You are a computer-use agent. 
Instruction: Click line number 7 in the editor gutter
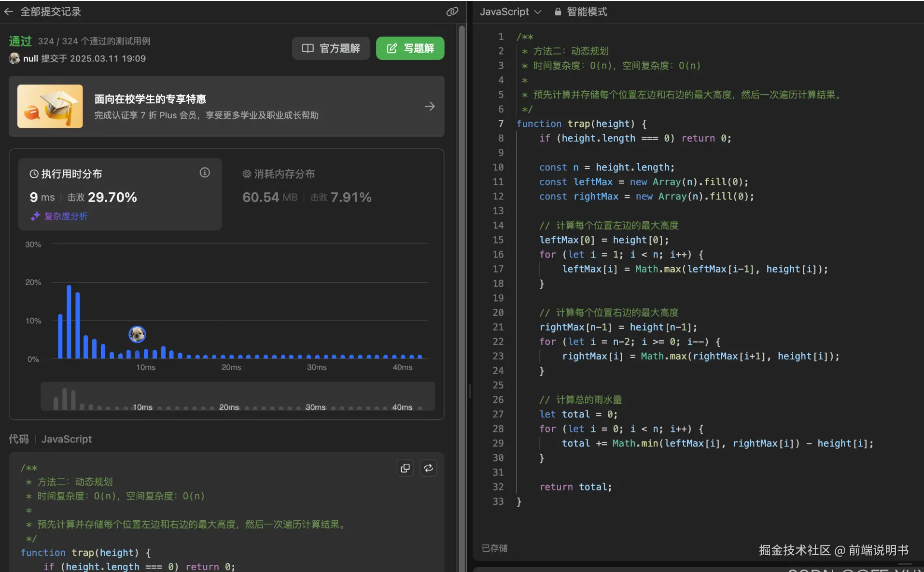501,124
